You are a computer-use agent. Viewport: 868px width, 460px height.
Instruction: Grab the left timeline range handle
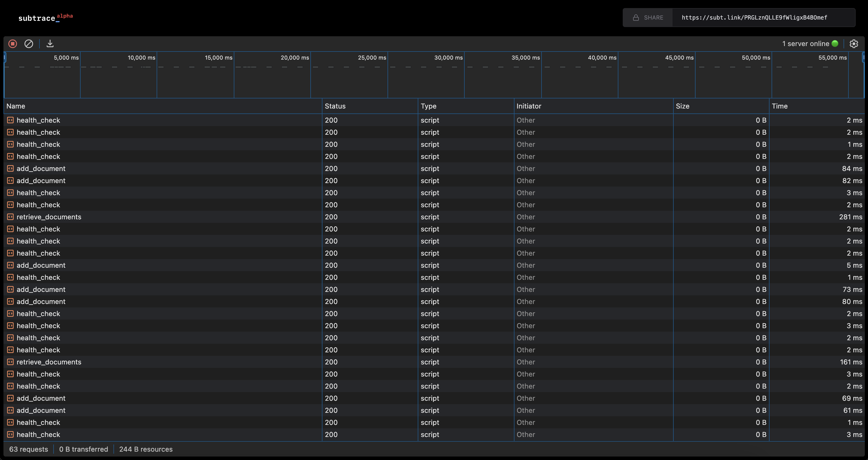(x=5, y=58)
